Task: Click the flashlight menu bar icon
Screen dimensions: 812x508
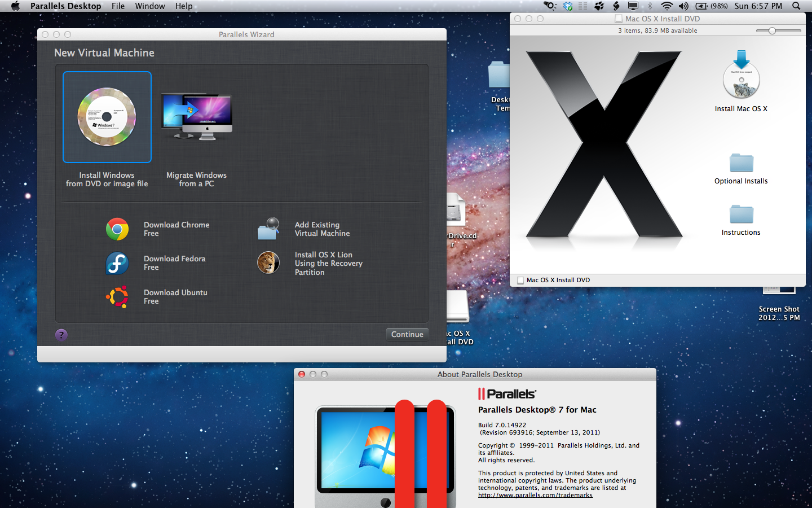Action: (549, 6)
